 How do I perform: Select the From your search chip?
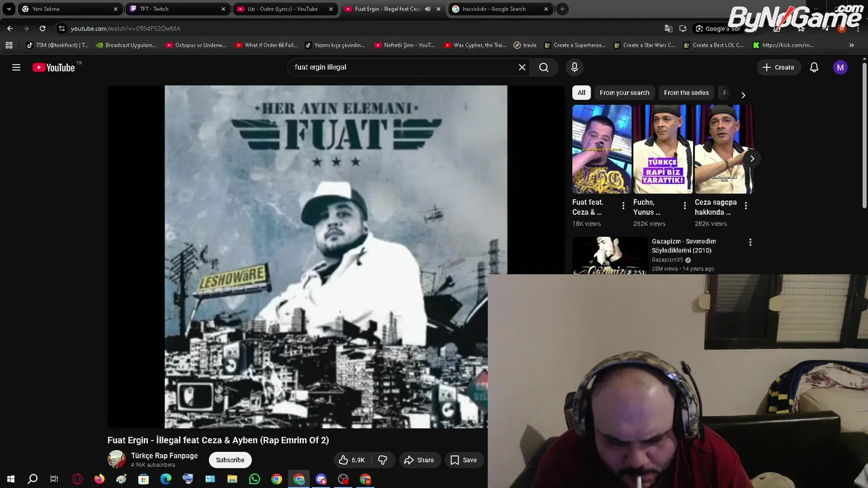(625, 93)
